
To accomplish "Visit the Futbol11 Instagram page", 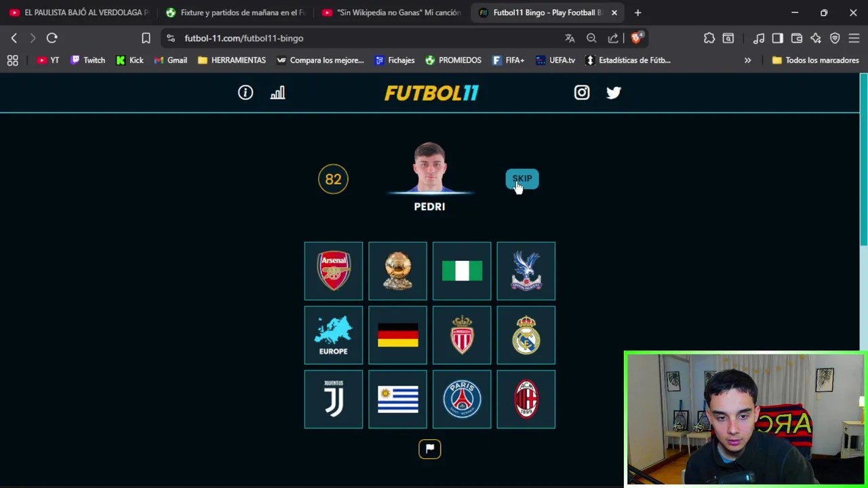I will (x=582, y=93).
